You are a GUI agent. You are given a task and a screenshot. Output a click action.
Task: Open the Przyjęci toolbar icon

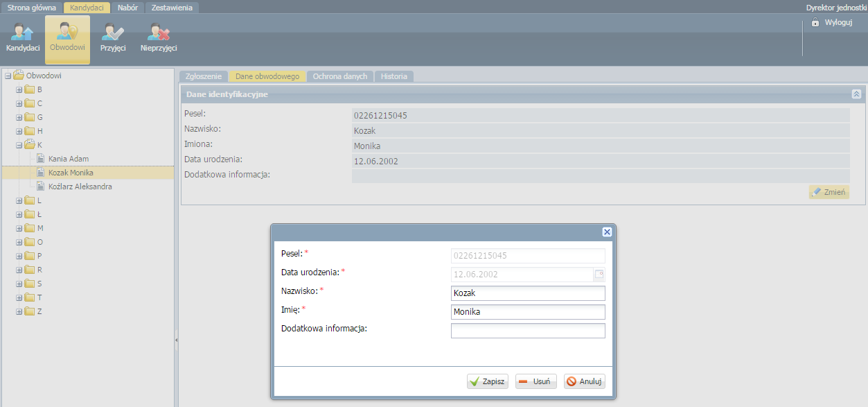112,39
